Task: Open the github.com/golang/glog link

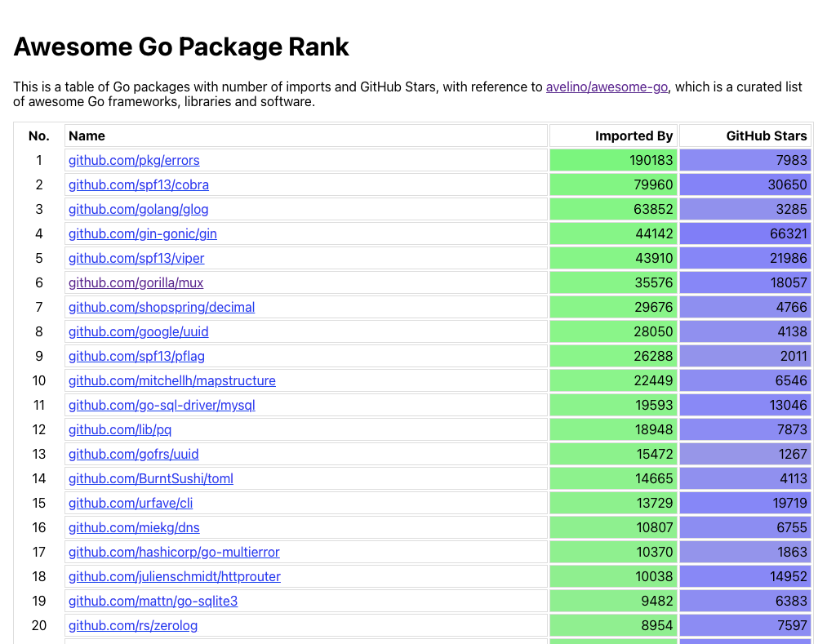Action: coord(138,209)
